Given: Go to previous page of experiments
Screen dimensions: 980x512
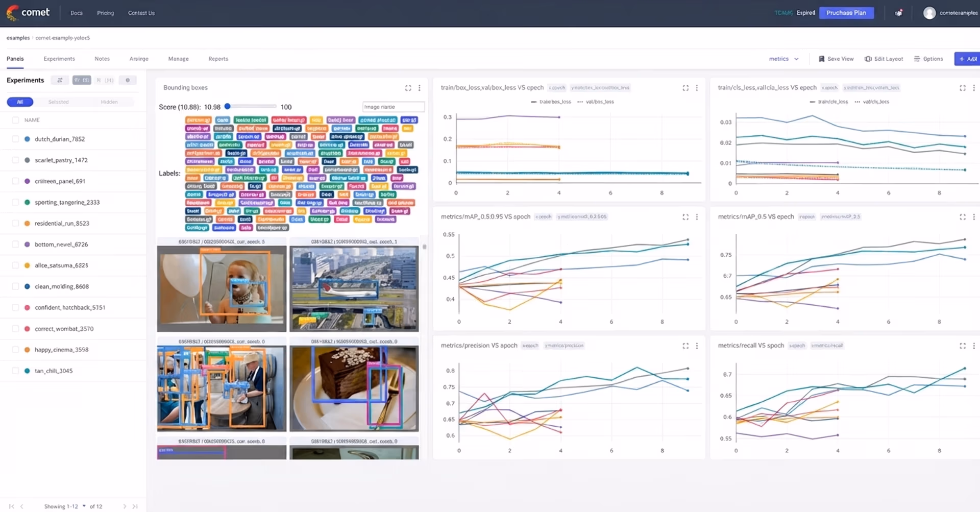Looking at the screenshot, I should coord(22,506).
